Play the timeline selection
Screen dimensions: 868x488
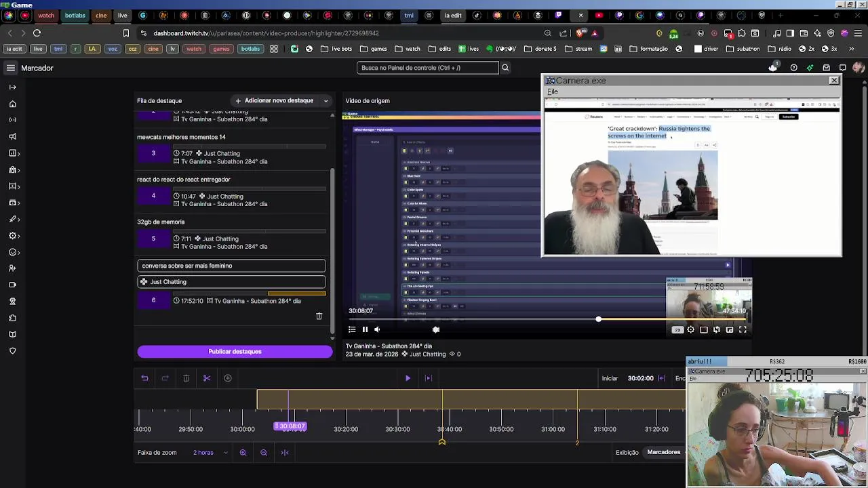[x=408, y=378]
